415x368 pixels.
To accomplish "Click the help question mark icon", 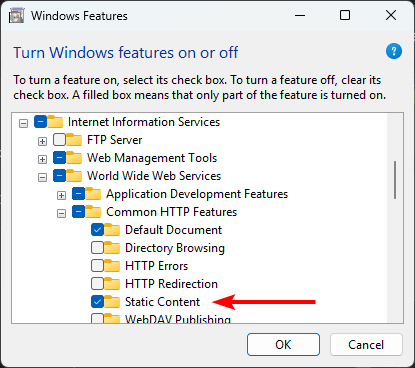I will 394,51.
